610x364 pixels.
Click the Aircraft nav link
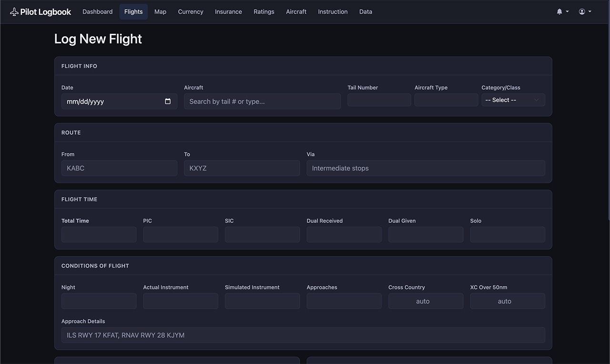coord(296,11)
